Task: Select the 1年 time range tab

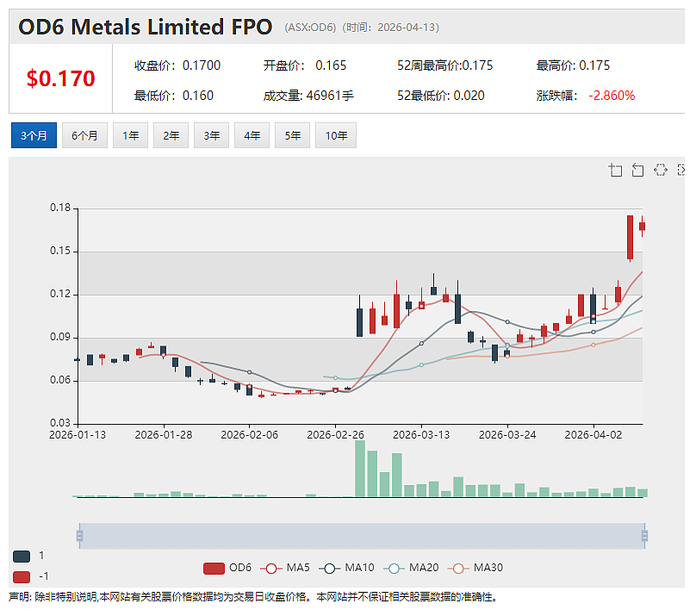Action: (131, 135)
